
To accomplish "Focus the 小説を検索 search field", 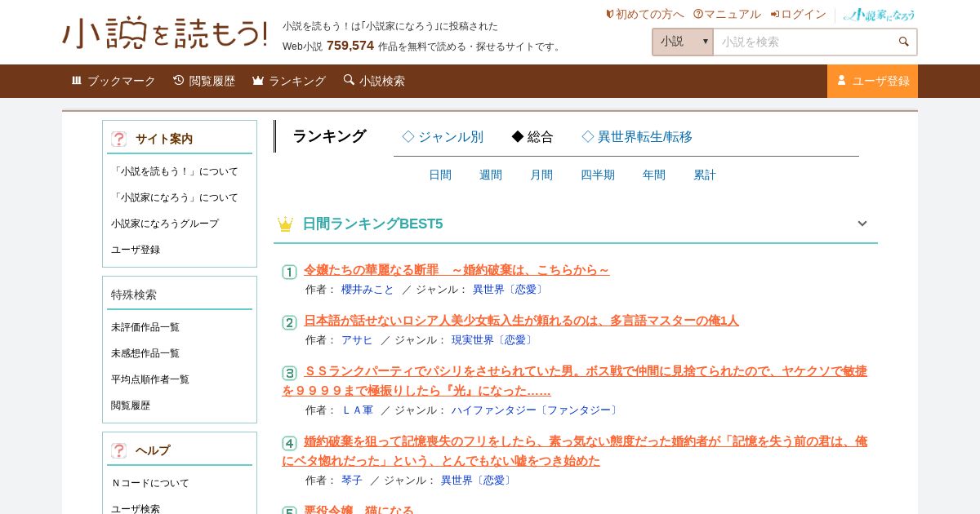I will [x=804, y=42].
